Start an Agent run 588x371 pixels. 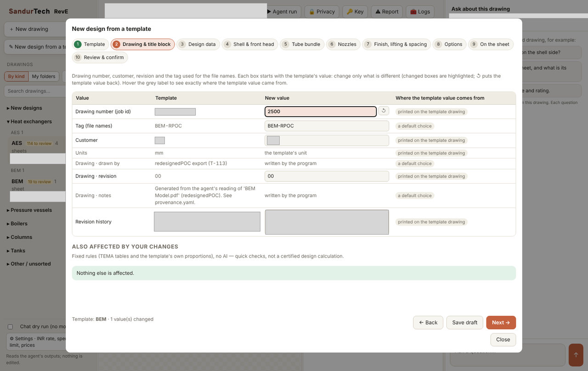pos(282,11)
